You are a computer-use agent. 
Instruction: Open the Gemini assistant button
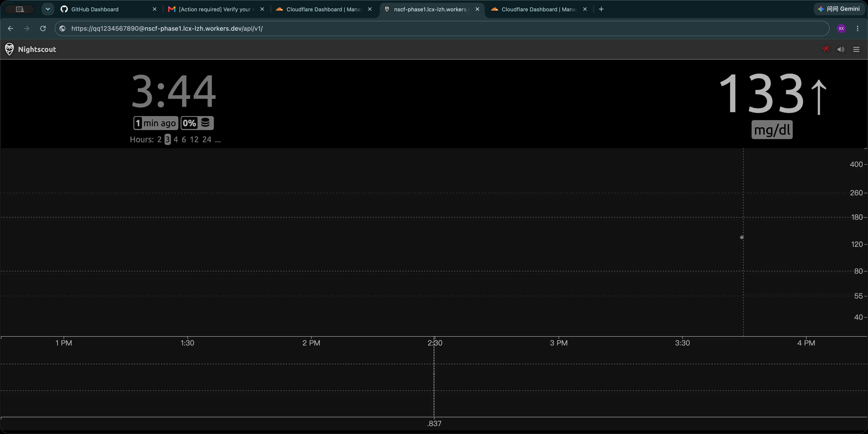839,9
